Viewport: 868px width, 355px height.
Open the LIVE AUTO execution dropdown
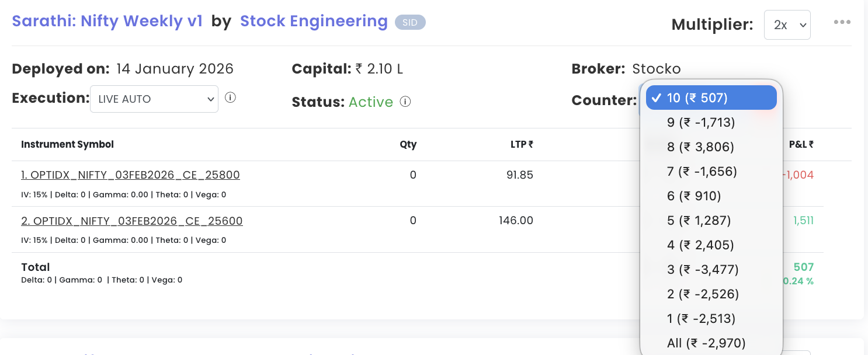[x=154, y=99]
